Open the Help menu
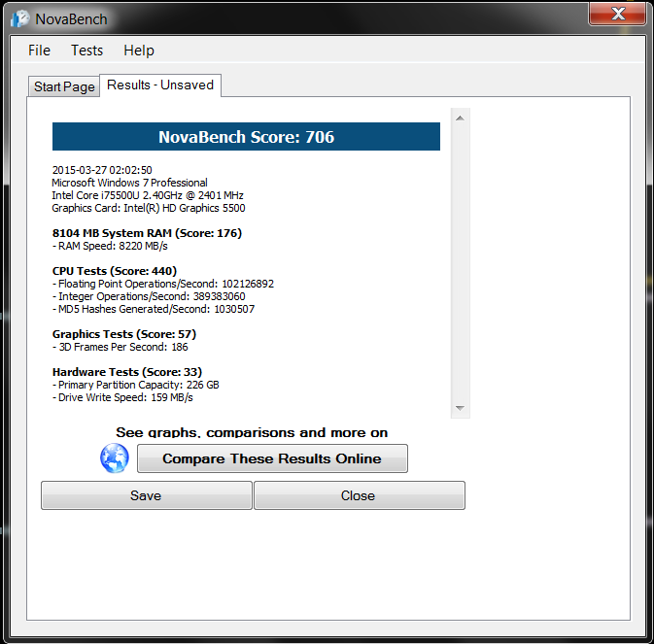This screenshot has height=644, width=654. pyautogui.click(x=139, y=51)
